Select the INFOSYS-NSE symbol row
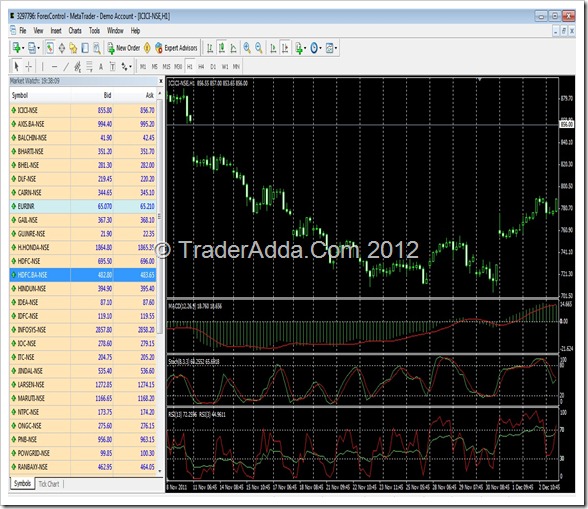Image resolution: width=588 pixels, height=509 pixels. point(82,330)
